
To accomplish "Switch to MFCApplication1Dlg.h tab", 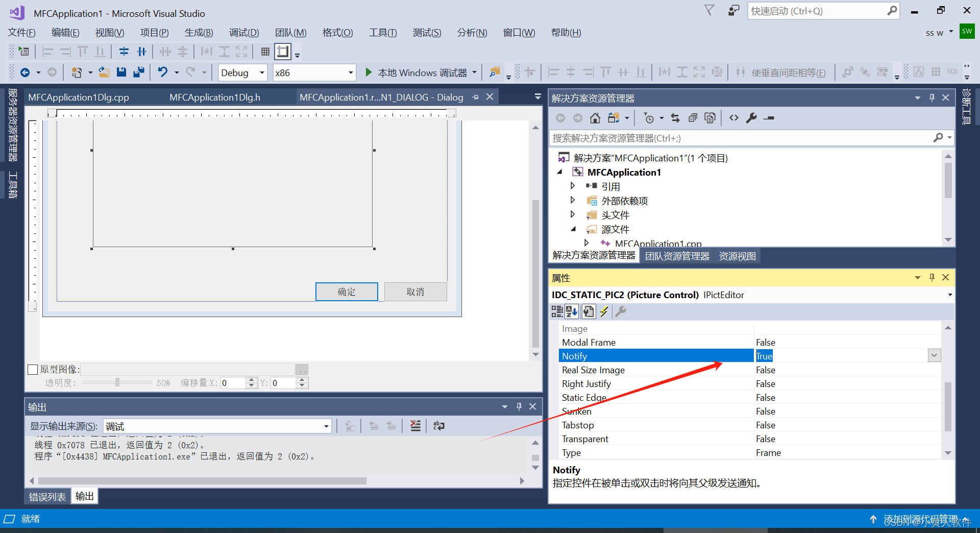I will tap(215, 97).
